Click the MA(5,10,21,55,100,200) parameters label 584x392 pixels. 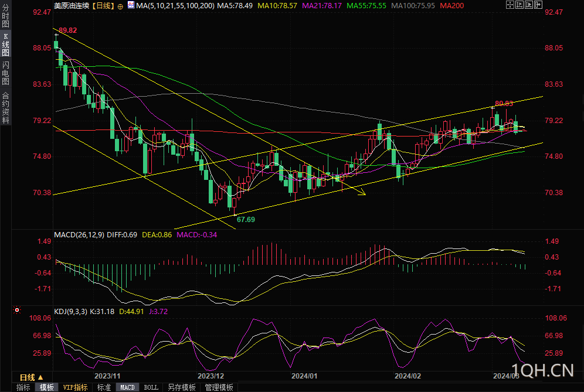coord(175,6)
